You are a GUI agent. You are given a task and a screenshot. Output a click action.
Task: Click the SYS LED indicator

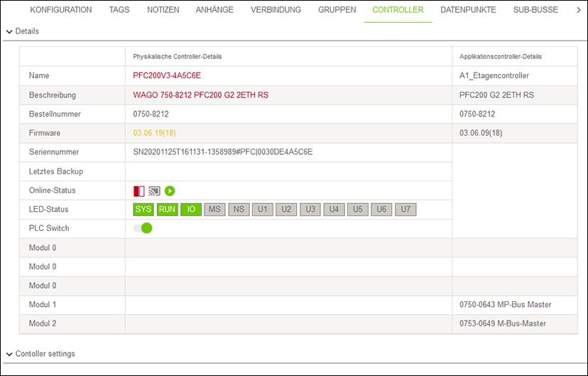[143, 210]
